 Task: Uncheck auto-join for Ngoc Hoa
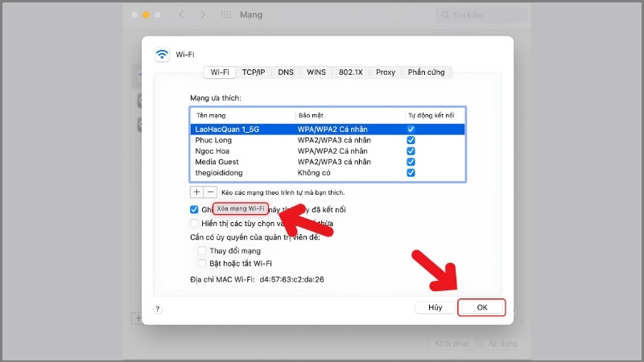[x=411, y=151]
